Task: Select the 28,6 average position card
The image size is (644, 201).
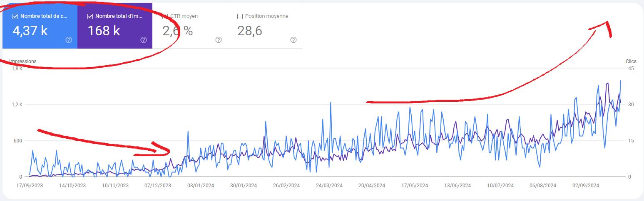Action: pos(265,26)
